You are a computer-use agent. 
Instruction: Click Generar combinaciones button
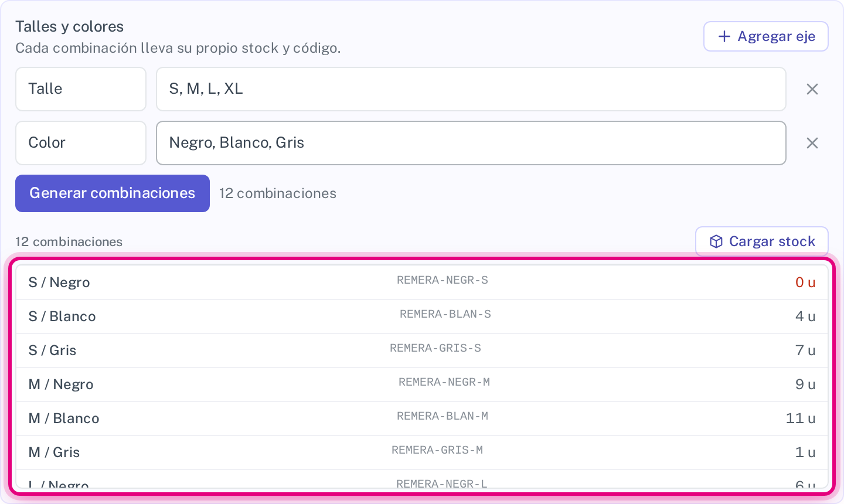coord(113,193)
